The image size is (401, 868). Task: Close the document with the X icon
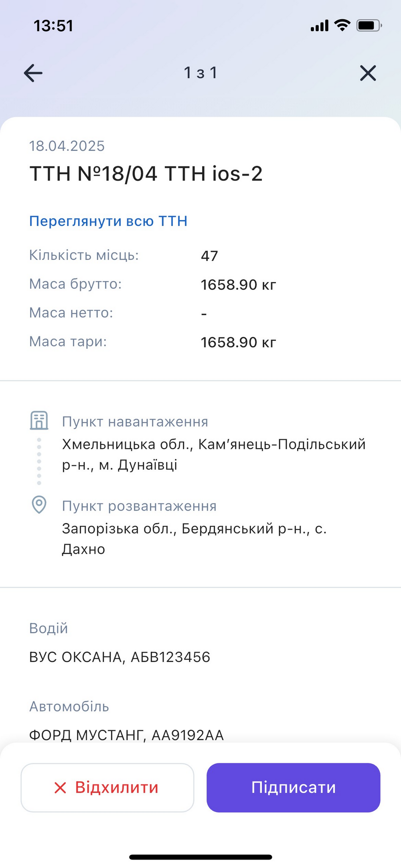pos(368,73)
